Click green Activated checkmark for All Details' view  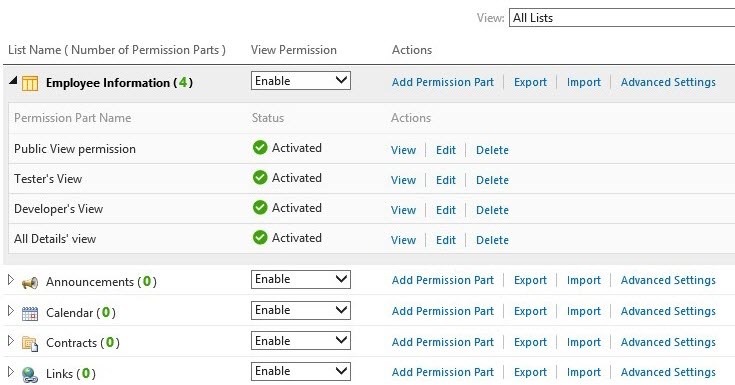(x=260, y=238)
